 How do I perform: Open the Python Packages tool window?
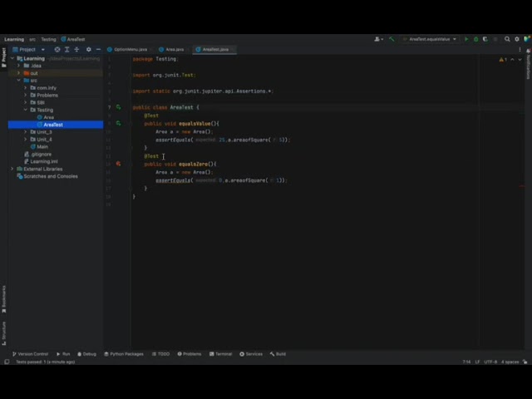(124, 354)
